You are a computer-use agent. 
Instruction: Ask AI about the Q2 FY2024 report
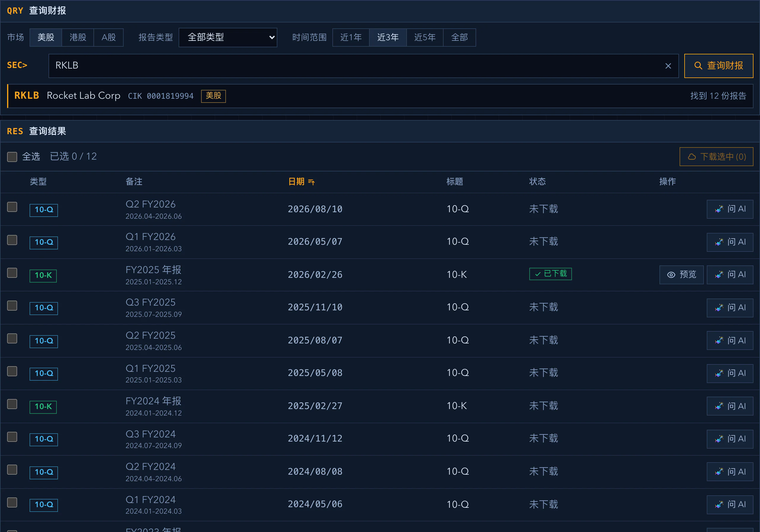tap(730, 471)
